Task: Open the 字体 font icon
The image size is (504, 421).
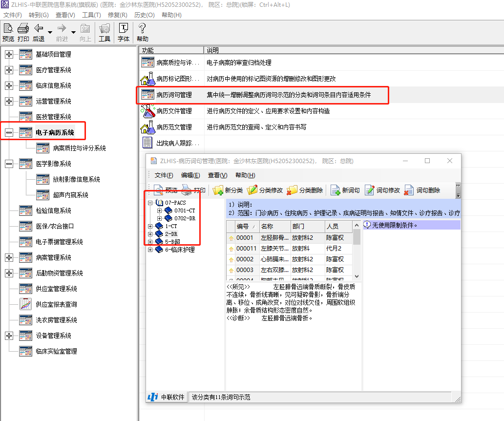Action: (124, 28)
